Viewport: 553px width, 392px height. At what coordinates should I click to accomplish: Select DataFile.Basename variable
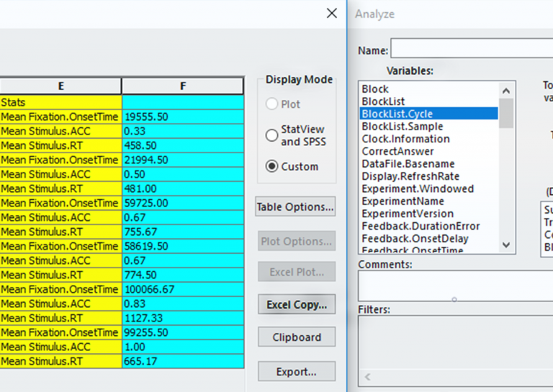click(x=429, y=164)
